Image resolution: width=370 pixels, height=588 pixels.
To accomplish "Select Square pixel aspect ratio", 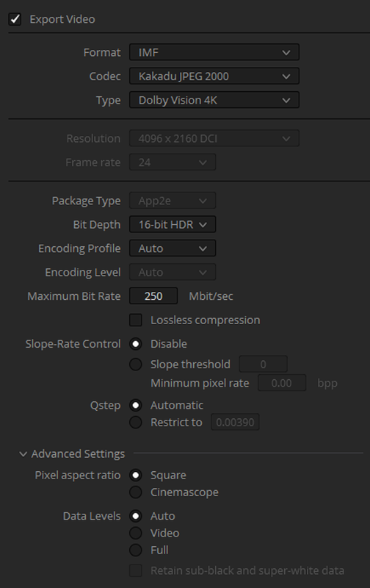I will tap(136, 475).
